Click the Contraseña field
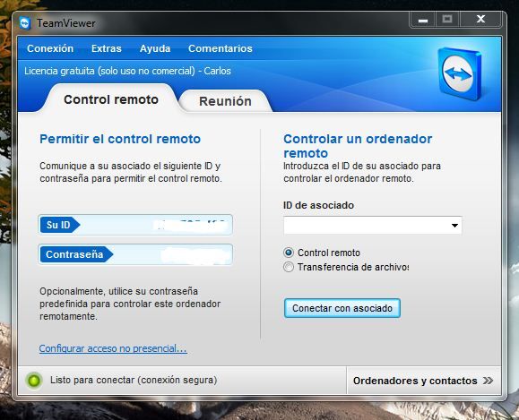 pos(135,254)
